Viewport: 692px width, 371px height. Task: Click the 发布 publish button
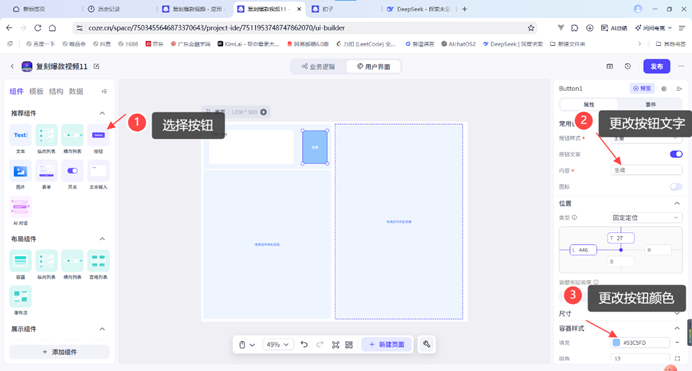657,66
